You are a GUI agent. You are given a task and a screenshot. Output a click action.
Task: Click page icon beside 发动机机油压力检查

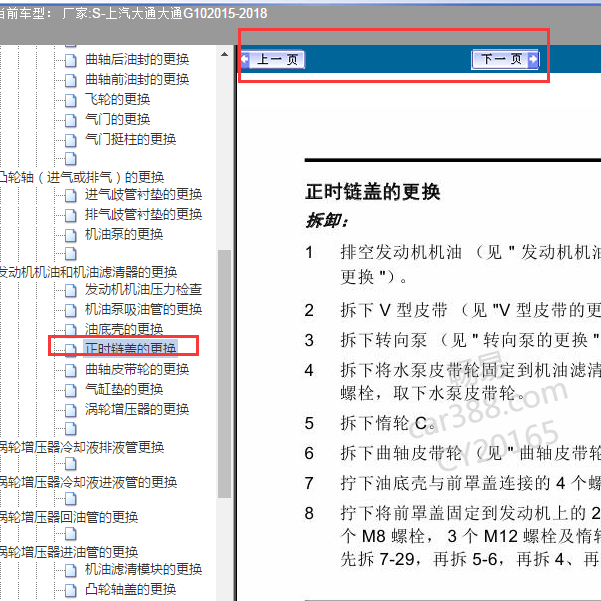71,290
